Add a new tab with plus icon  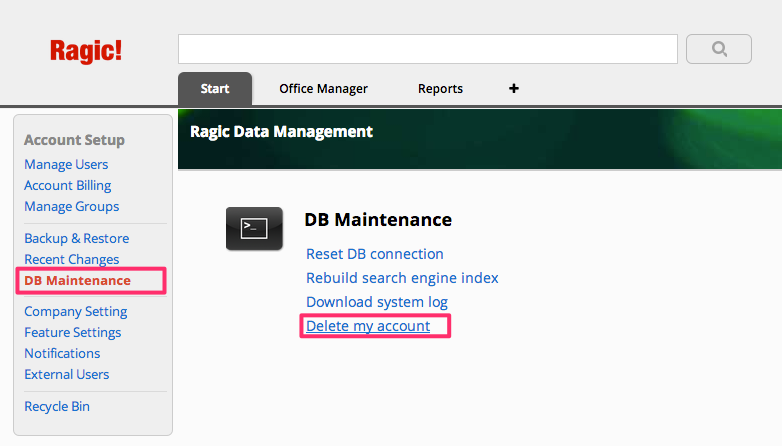(x=514, y=88)
